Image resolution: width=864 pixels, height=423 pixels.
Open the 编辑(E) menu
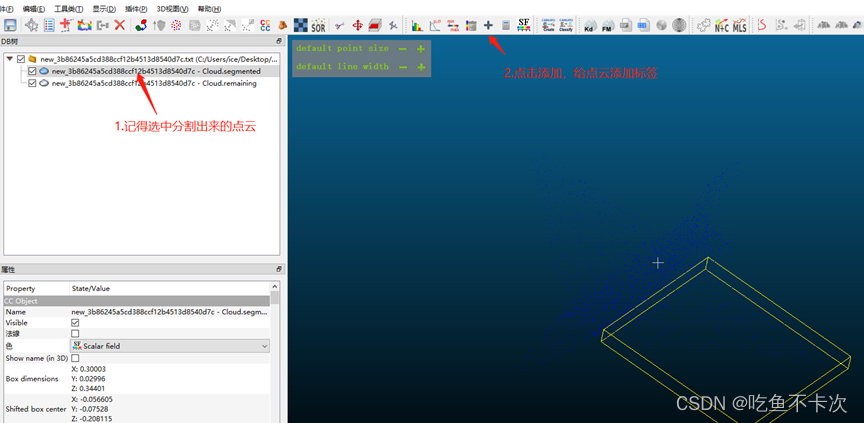click(34, 9)
